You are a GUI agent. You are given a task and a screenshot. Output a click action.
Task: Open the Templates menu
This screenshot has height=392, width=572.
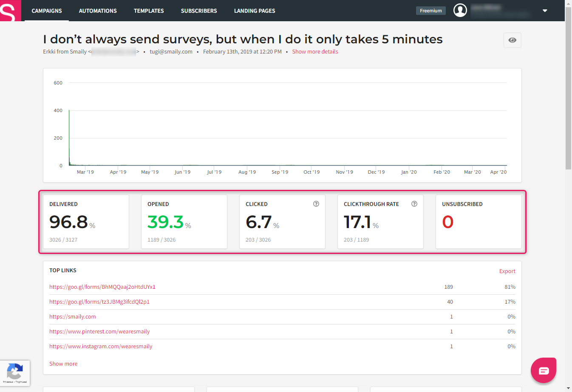(x=149, y=11)
